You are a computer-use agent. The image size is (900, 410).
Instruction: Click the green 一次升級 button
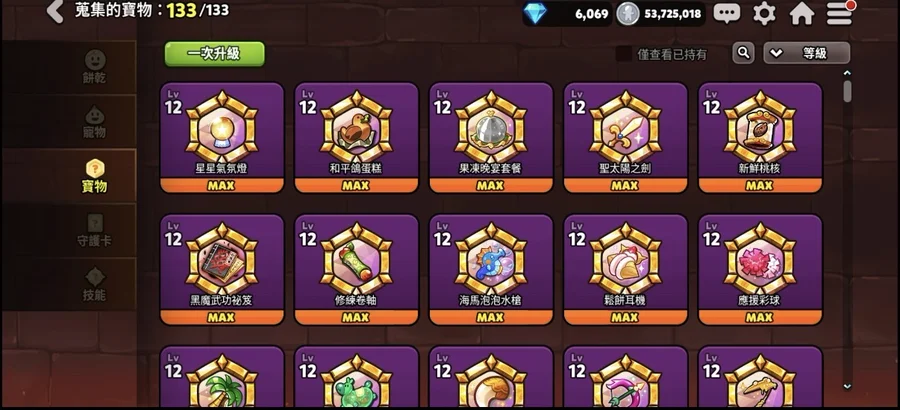pos(215,53)
